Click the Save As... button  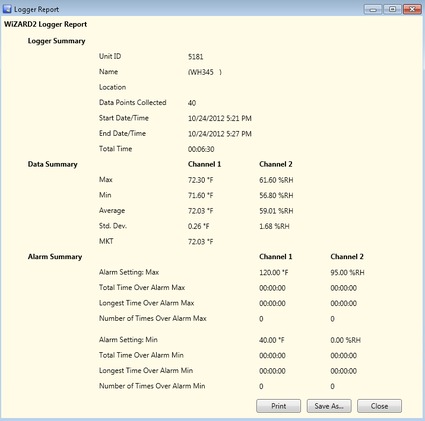pyautogui.click(x=329, y=406)
